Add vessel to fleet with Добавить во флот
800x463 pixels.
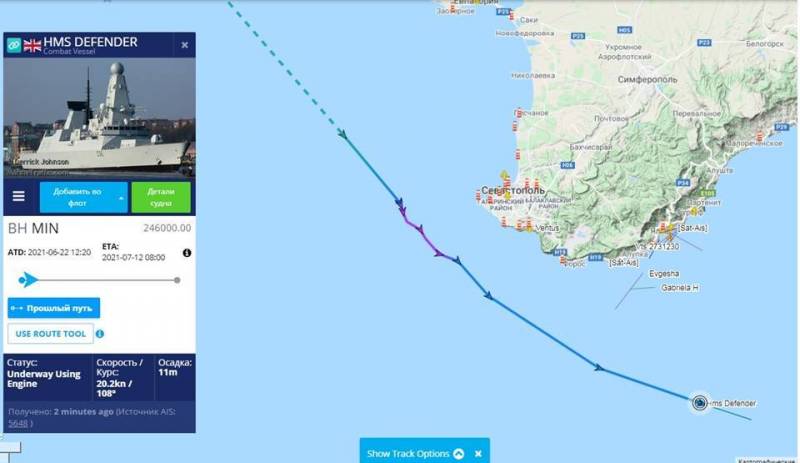coord(77,197)
